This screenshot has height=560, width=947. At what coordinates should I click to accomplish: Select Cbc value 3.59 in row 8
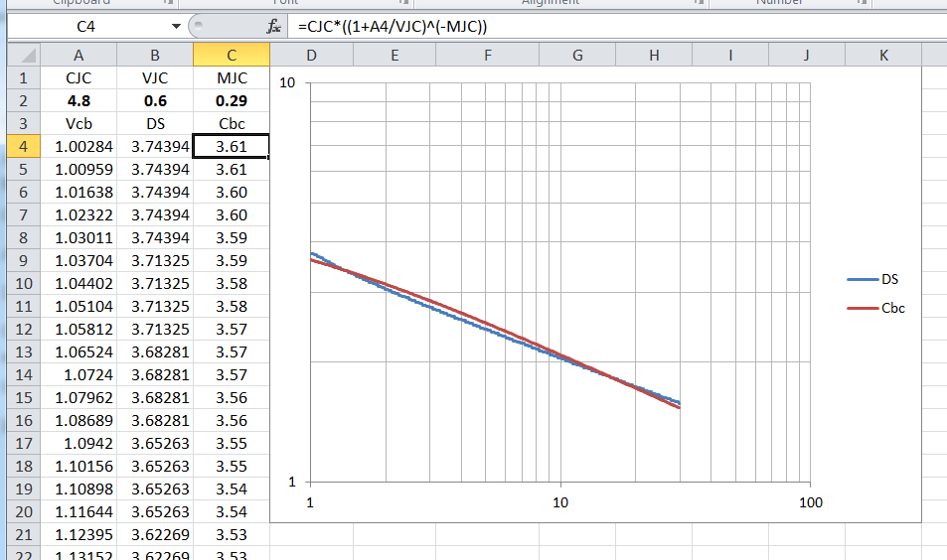pos(232,237)
